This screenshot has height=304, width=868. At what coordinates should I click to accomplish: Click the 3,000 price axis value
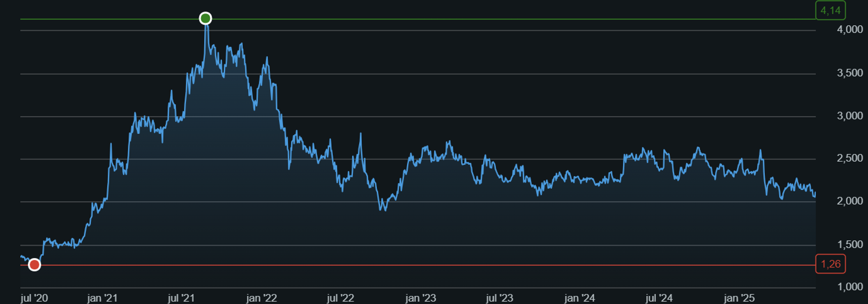850,116
